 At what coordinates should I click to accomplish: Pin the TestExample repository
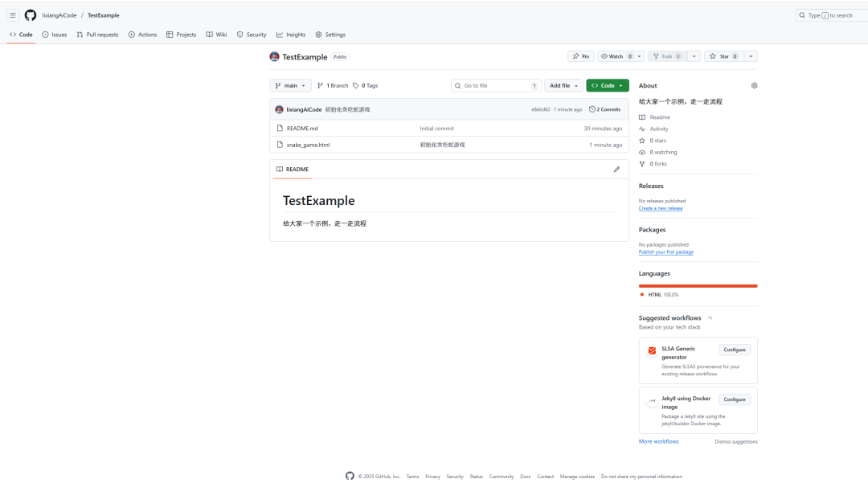point(580,56)
